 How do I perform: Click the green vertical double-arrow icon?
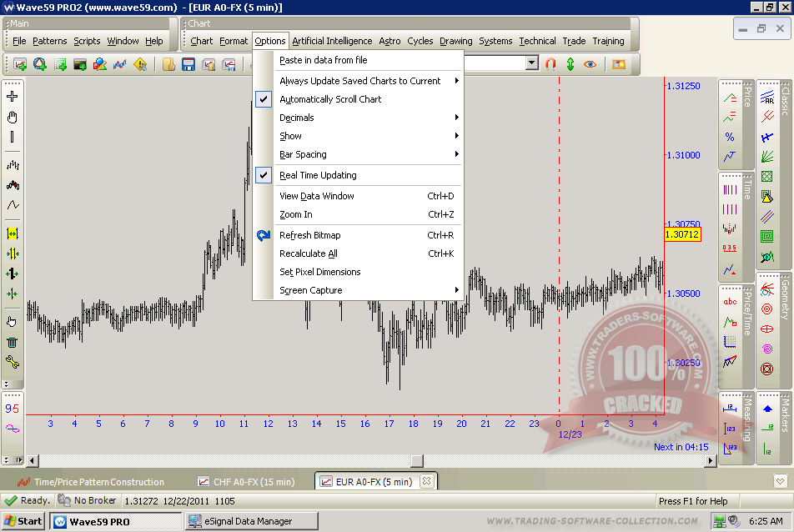pos(570,63)
